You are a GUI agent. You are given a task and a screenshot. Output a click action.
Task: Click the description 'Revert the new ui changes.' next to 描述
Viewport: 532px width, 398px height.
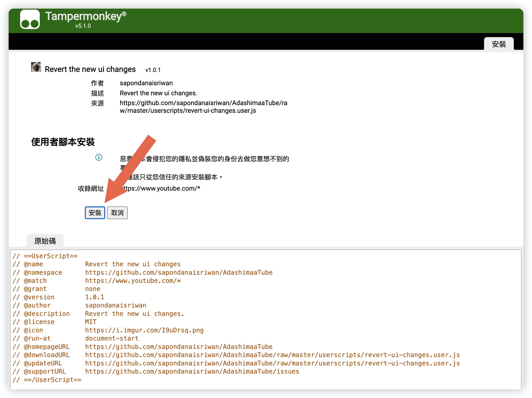pos(158,93)
